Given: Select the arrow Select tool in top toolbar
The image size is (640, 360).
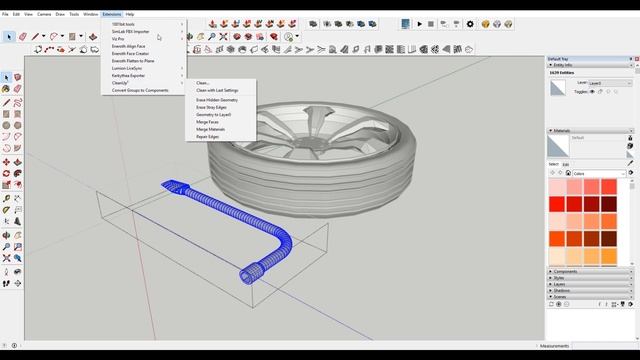Looking at the screenshot, I should 9,37.
